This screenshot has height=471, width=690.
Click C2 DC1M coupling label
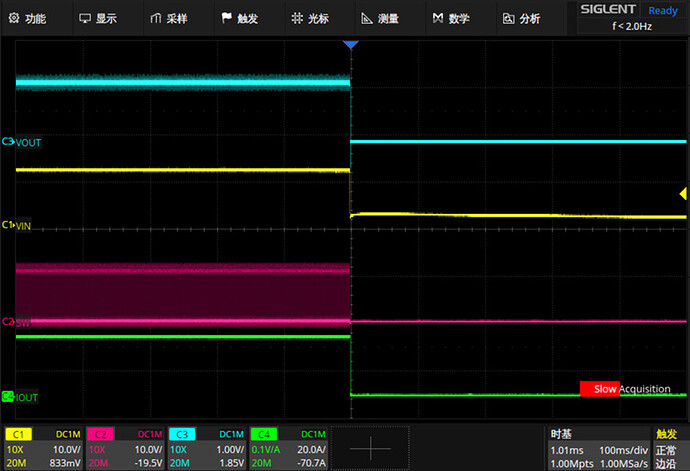click(150, 434)
